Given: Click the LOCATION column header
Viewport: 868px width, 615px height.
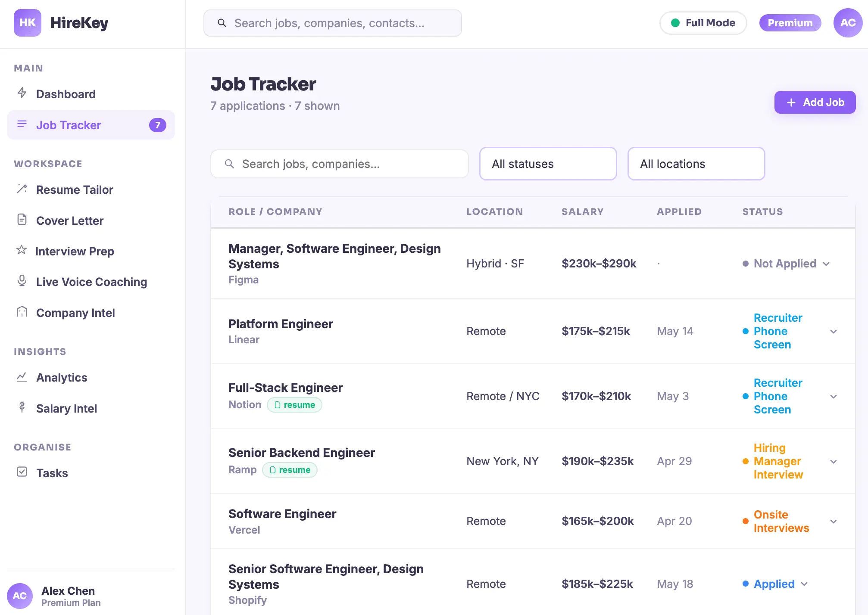Looking at the screenshot, I should (x=494, y=211).
